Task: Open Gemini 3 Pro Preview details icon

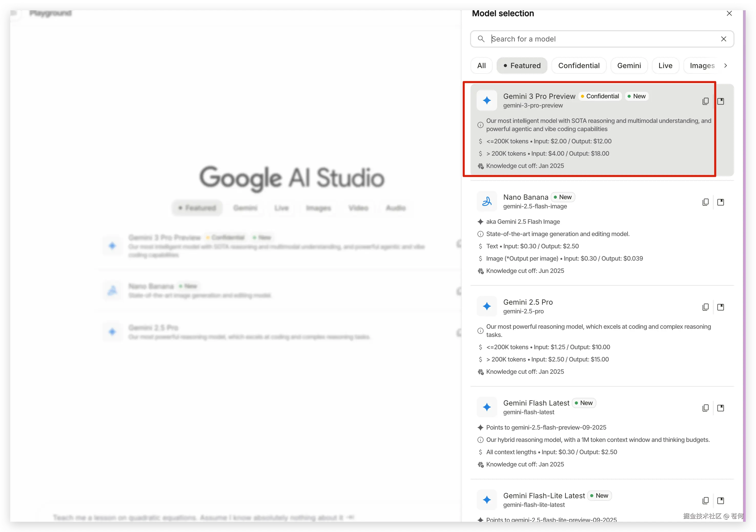Action: pyautogui.click(x=720, y=101)
